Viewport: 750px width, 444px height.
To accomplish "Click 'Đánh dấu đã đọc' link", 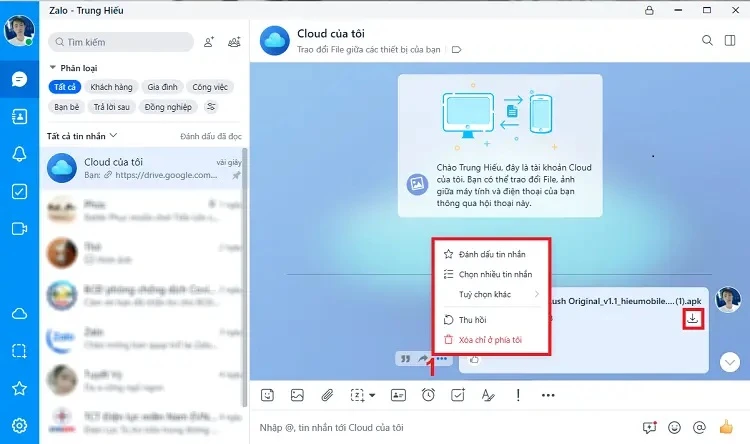I will coord(210,135).
